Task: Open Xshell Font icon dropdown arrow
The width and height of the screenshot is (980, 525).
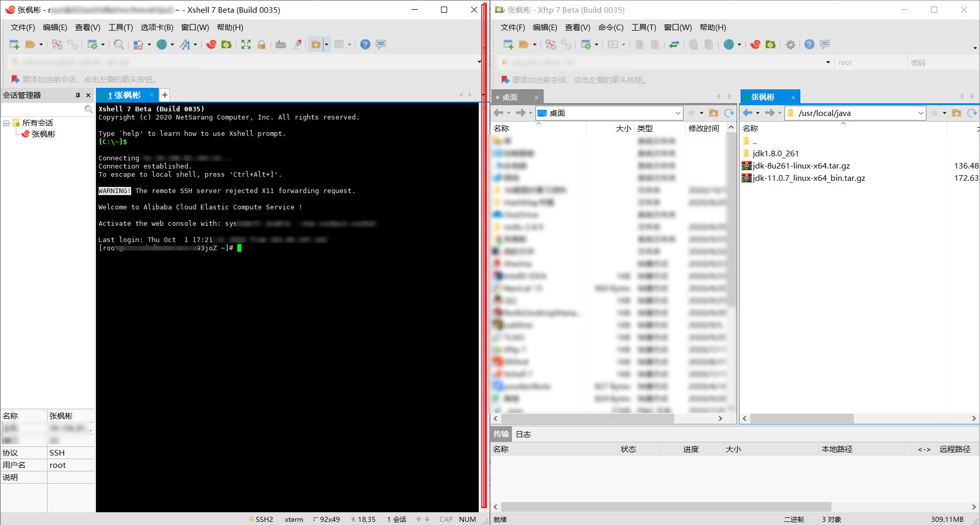Action: [195, 45]
